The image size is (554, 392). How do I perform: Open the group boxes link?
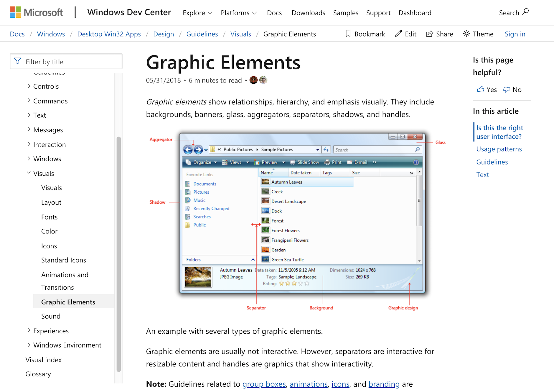(x=264, y=384)
